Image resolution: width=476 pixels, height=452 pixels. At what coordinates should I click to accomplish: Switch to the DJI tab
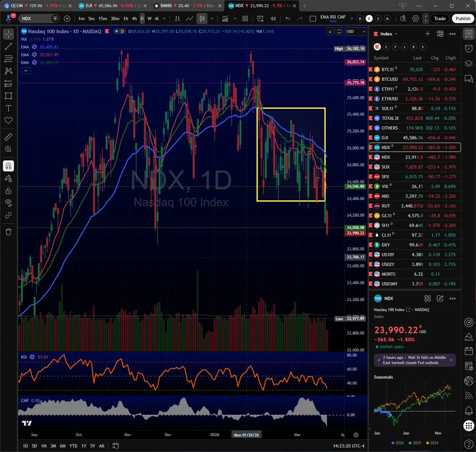113,6
